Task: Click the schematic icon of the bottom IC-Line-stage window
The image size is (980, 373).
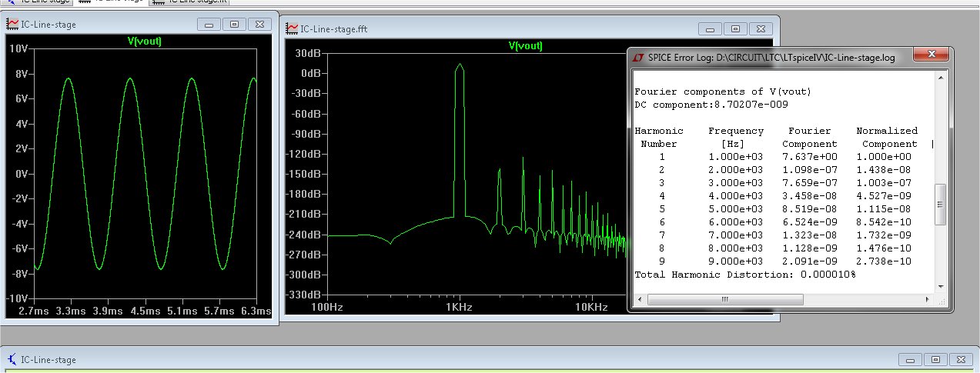Action: [12, 359]
